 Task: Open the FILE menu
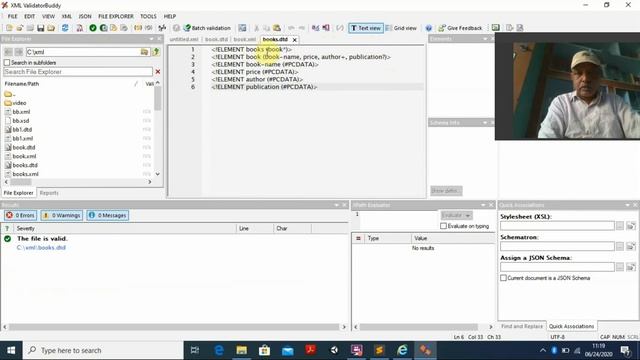pos(13,16)
